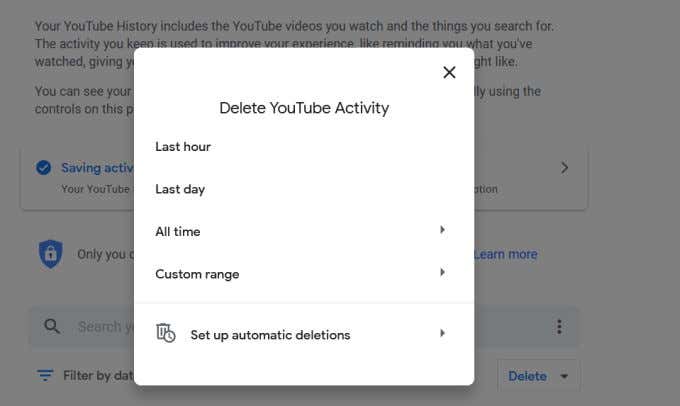Viewport: 680px width, 406px height.
Task: Close the Delete YouTube Activity dialog
Action: (449, 72)
